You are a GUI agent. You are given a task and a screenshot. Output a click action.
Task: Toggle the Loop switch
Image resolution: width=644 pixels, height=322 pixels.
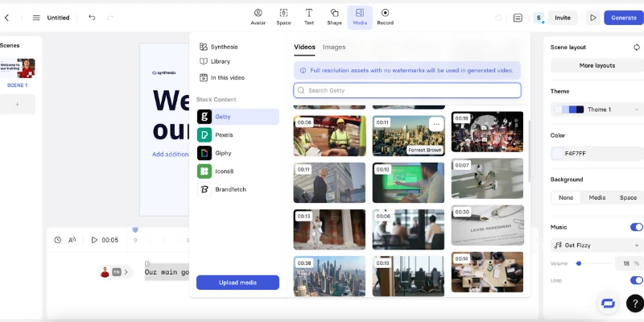coord(637,280)
